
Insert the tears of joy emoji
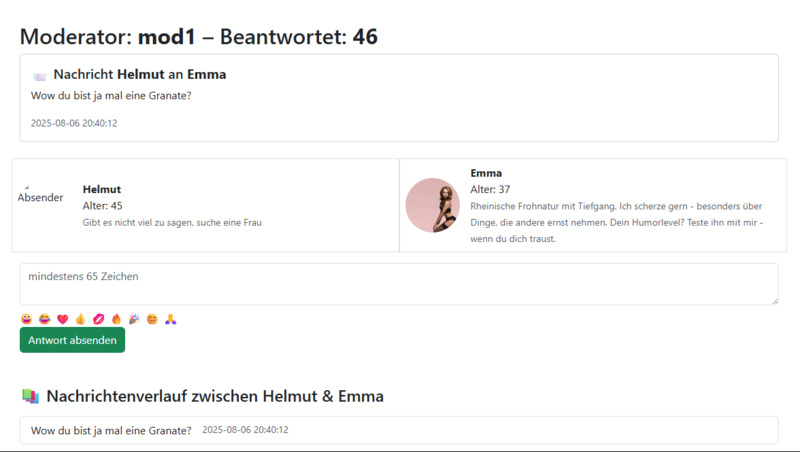click(x=45, y=319)
